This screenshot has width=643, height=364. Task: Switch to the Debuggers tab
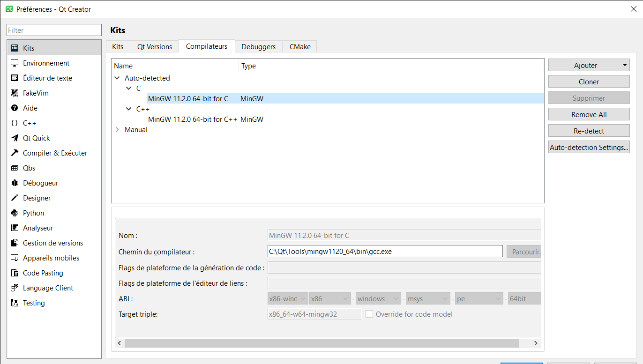[258, 46]
